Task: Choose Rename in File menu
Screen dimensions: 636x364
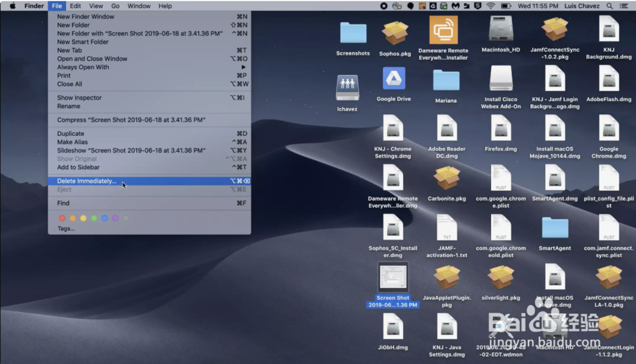Action: pyautogui.click(x=149, y=106)
